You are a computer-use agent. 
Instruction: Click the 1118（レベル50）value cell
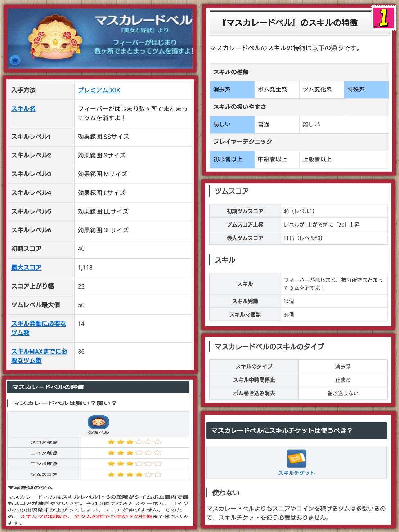(x=334, y=238)
